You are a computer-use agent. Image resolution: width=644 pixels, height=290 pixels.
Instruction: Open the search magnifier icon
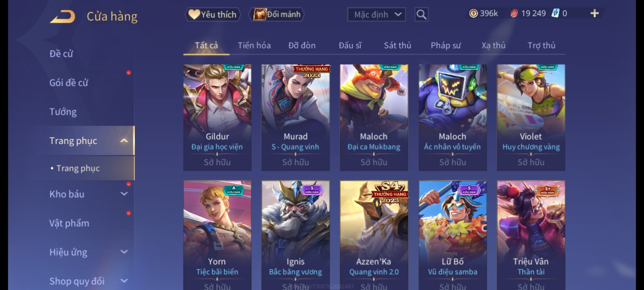pos(421,15)
